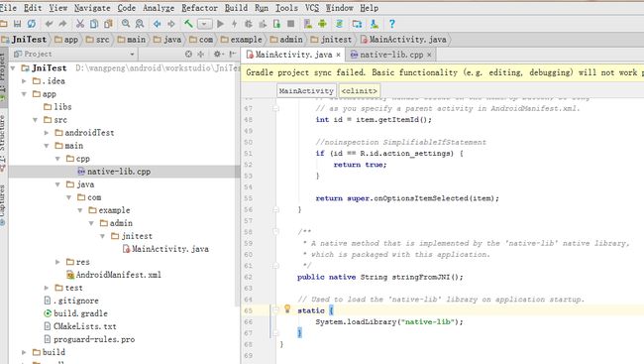Click the yellow lightbulb at line 65

[287, 308]
